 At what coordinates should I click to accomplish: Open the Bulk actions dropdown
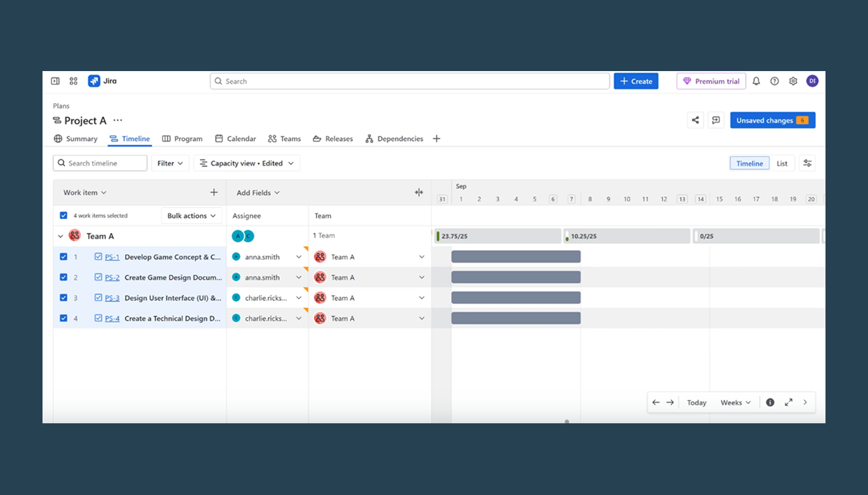(192, 216)
